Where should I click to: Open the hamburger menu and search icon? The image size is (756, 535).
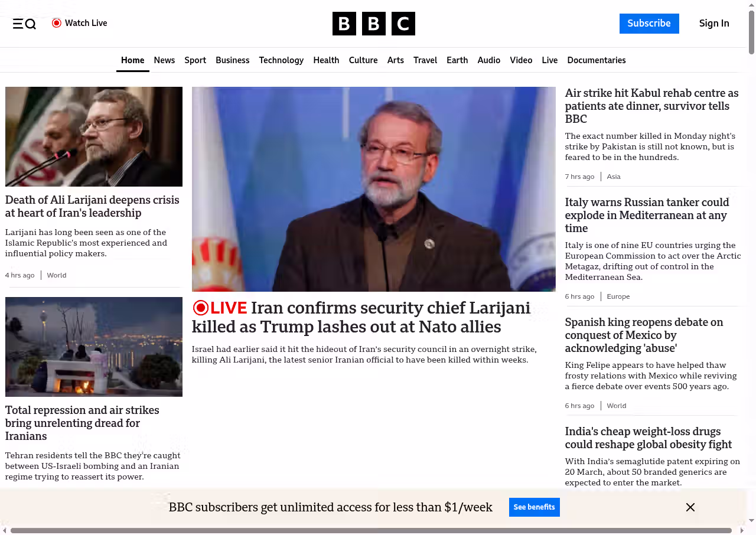point(24,24)
